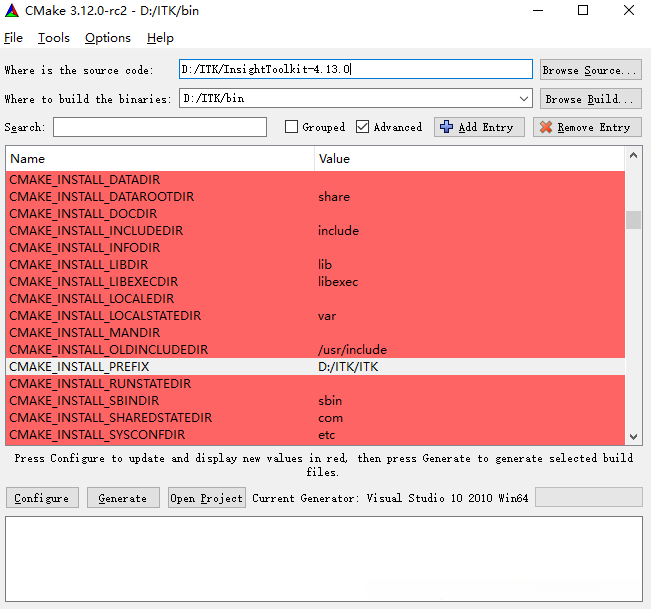Screen dimensions: 651x609
Task: Click the value 'com'
Action: [330, 418]
